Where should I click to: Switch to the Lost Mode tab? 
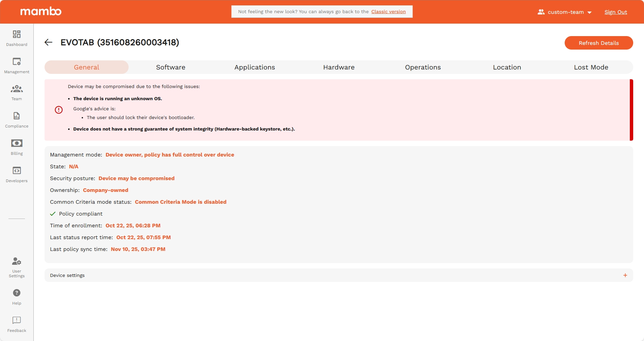point(591,67)
